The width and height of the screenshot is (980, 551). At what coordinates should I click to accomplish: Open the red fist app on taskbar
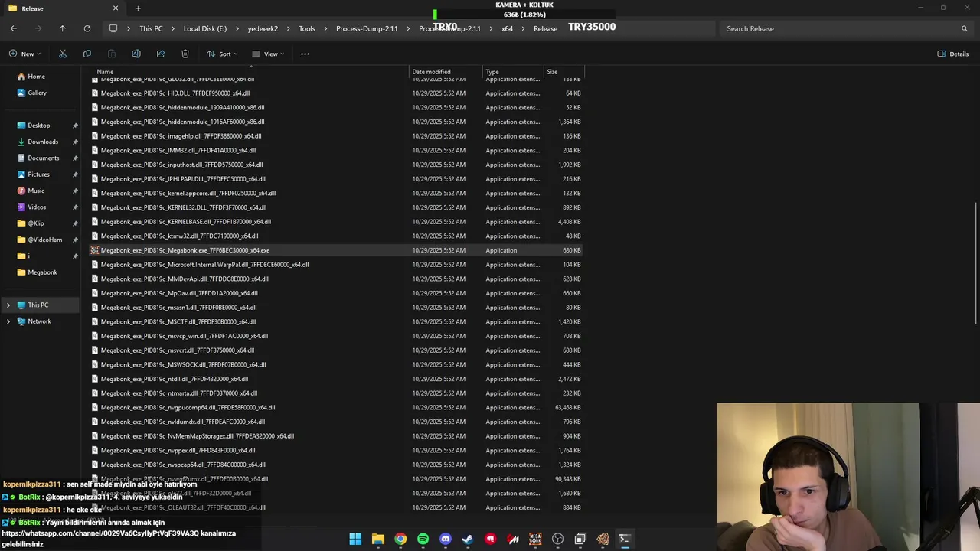pos(491,539)
